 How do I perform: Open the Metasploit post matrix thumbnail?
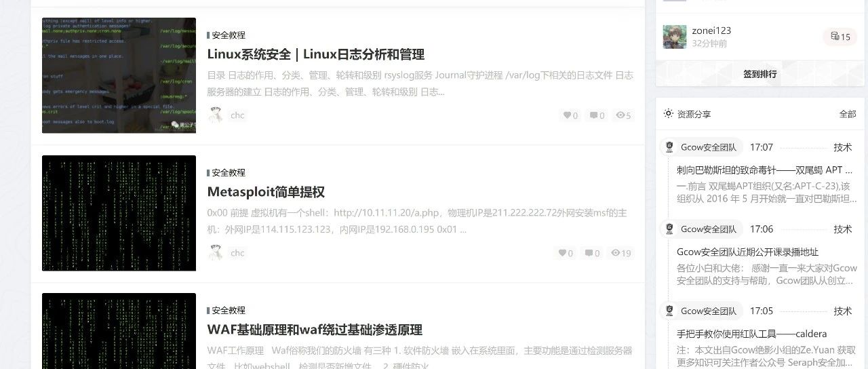(119, 213)
